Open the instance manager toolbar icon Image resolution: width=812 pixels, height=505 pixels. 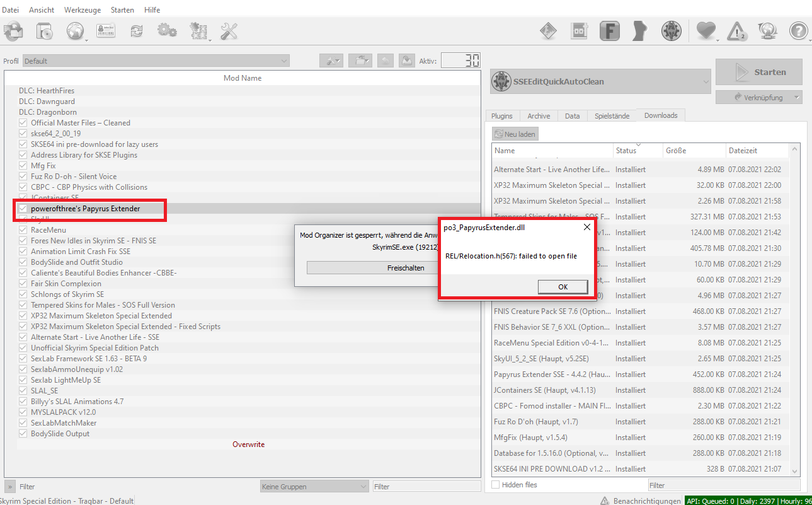point(13,31)
